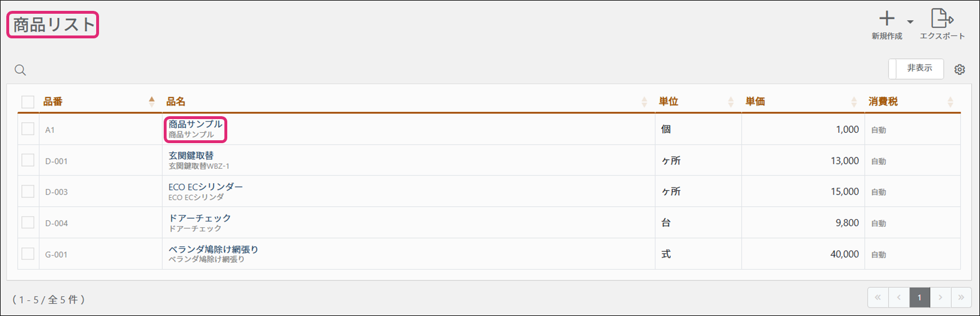Sort by 品名 column arrow
Viewport: 980px width, 316px height.
[645, 102]
